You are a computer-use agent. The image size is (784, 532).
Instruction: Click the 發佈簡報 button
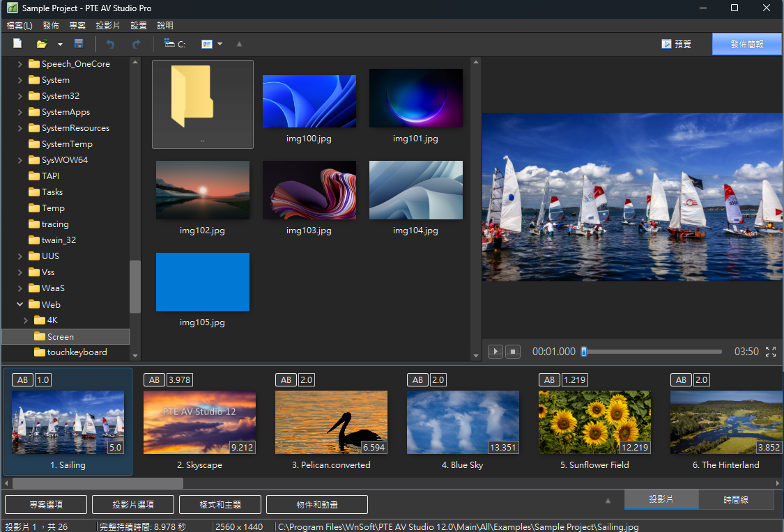pyautogui.click(x=747, y=44)
